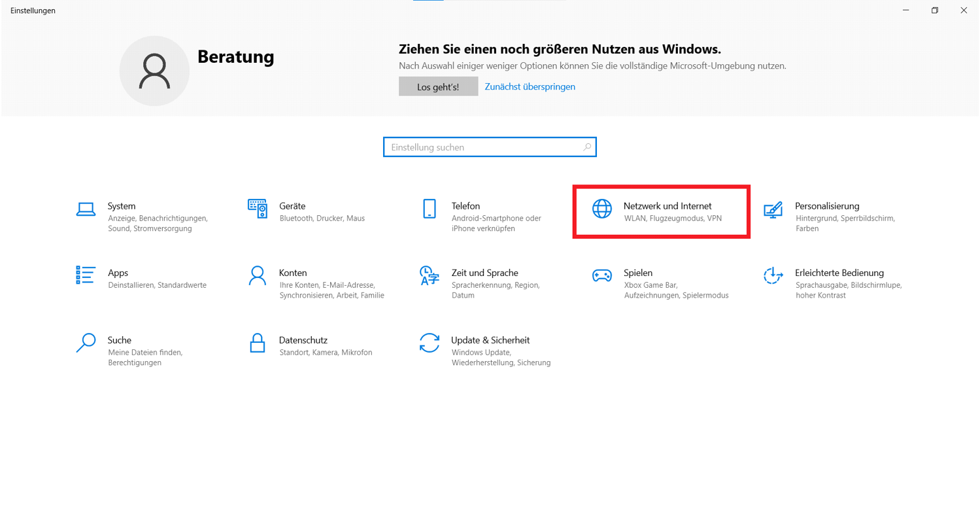Open the Personalisierung paintbrush icon
Viewport: 980px width, 522px height.
[x=773, y=209]
